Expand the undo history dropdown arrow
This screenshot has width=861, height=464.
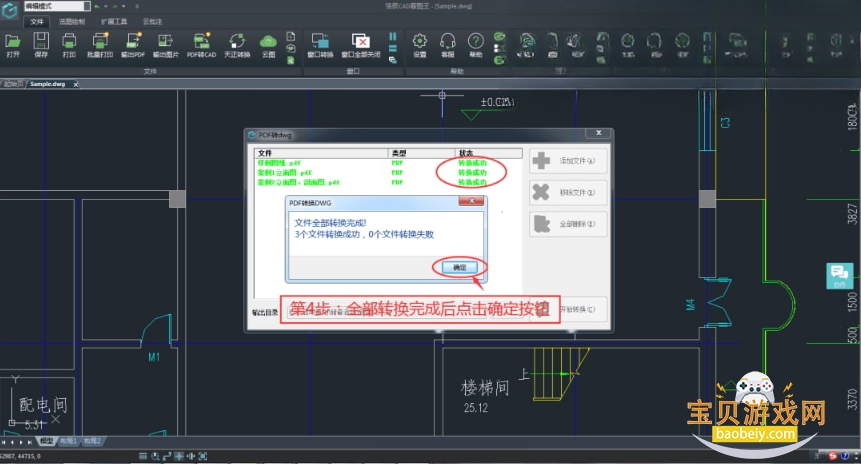tap(105, 6)
